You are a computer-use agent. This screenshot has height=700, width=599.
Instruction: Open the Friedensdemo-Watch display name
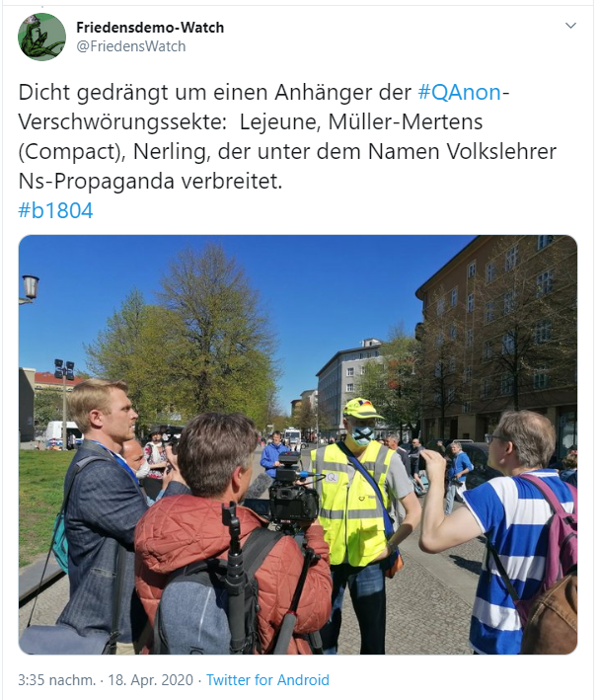[x=150, y=28]
